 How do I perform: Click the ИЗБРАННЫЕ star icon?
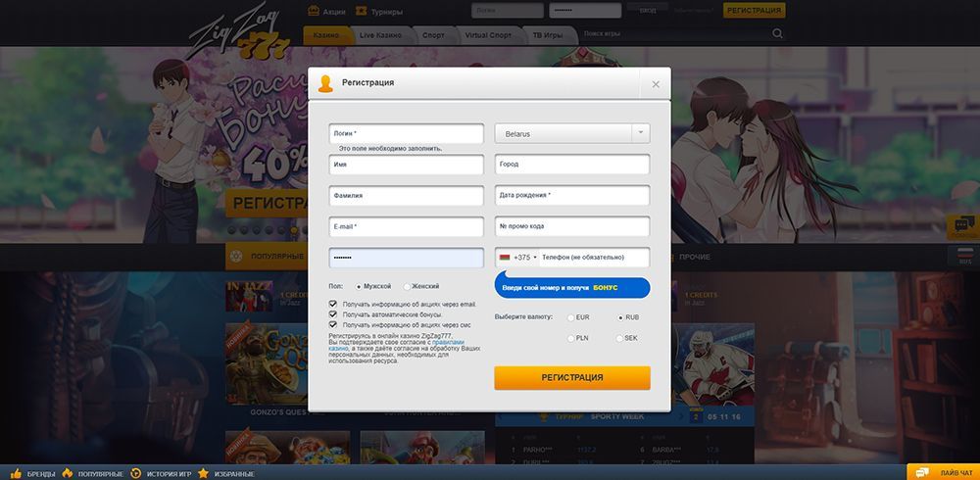point(203,473)
